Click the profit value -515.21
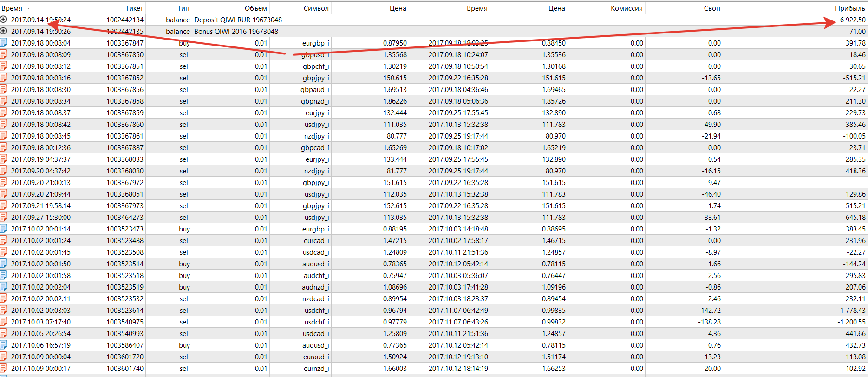868x377 pixels. (855, 78)
